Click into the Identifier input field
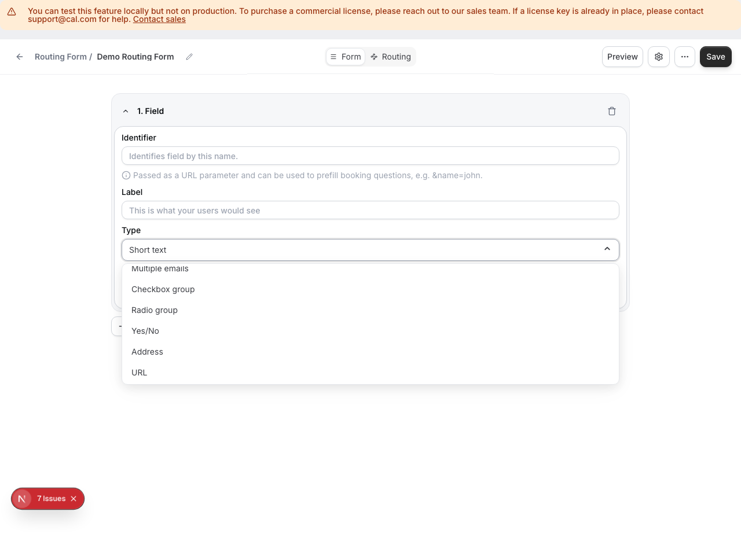 370,156
